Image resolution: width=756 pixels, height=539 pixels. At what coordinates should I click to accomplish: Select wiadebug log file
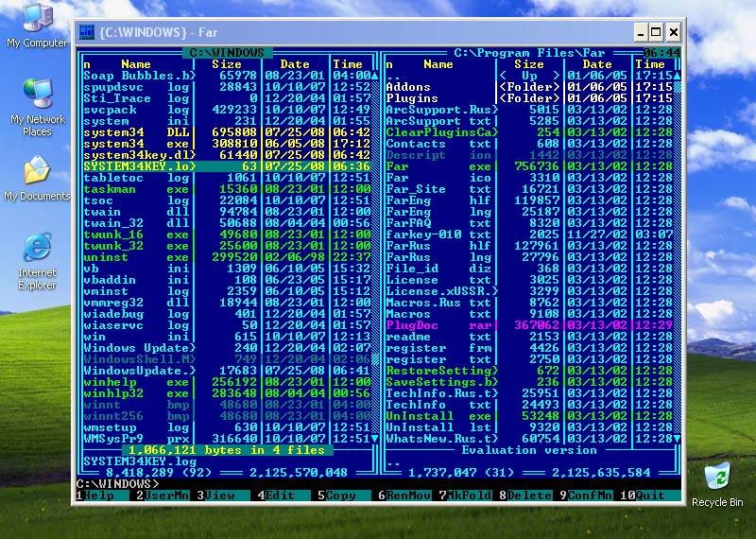tap(227, 314)
